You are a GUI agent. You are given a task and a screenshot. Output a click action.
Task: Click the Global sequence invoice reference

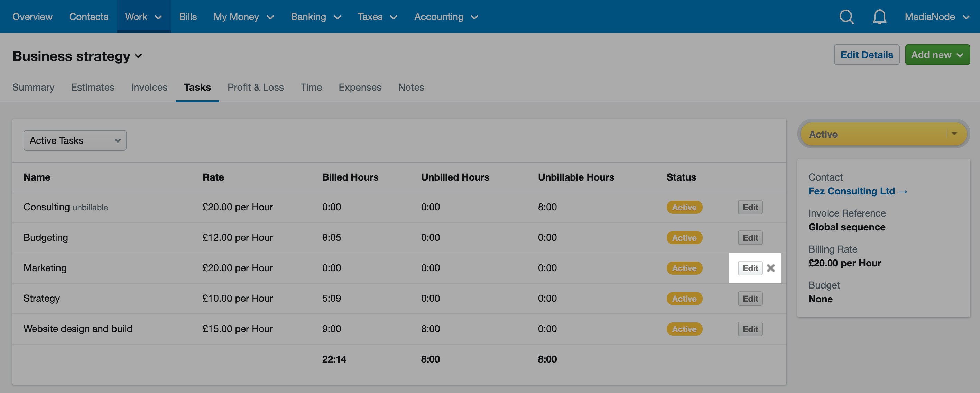pyautogui.click(x=847, y=227)
